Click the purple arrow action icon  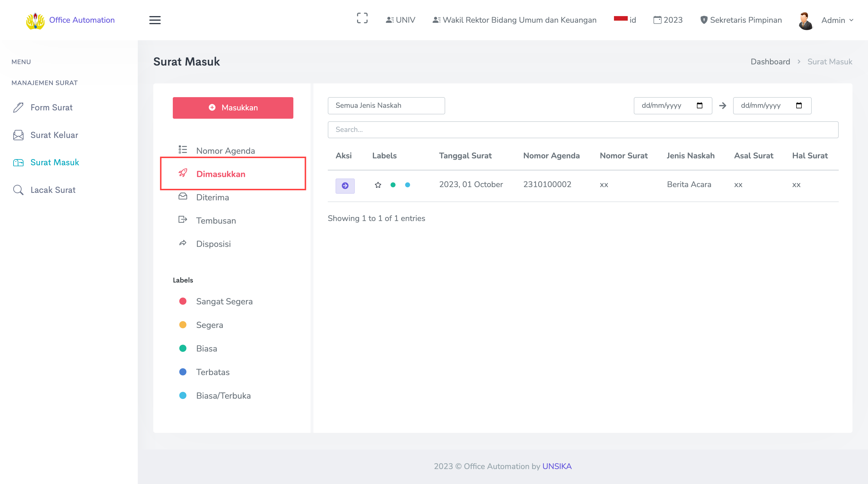tap(345, 185)
